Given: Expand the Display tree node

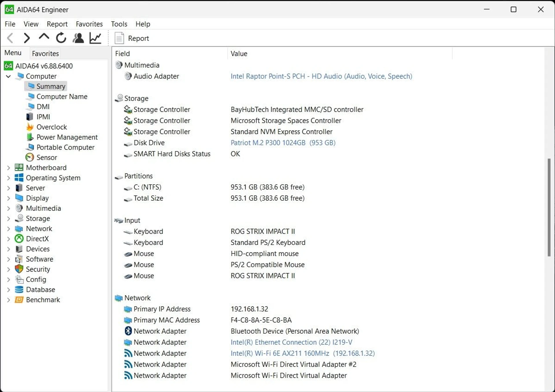Looking at the screenshot, I should coord(8,198).
